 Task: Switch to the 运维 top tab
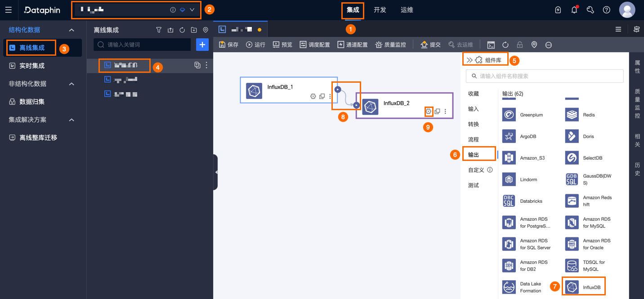[407, 10]
